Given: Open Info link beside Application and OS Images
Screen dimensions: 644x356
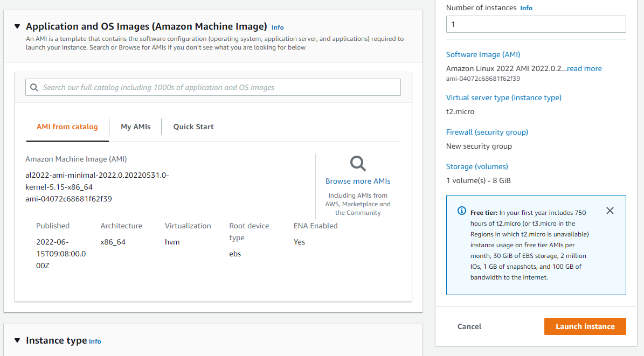Looking at the screenshot, I should pos(278,27).
